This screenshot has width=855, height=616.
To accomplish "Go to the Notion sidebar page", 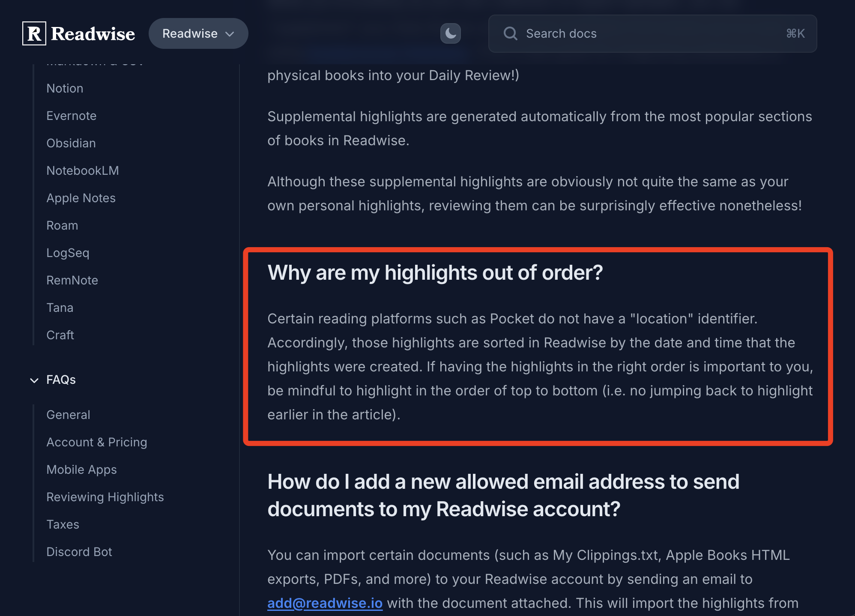I will [x=65, y=88].
